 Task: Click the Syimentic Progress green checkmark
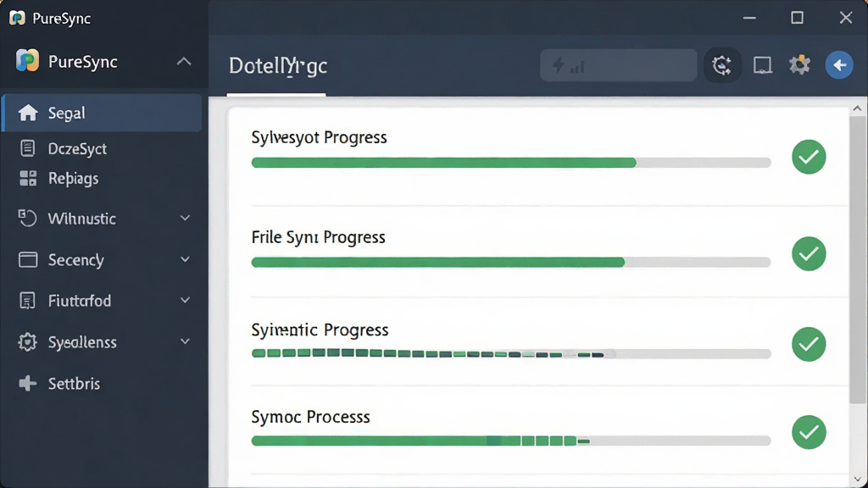(809, 344)
